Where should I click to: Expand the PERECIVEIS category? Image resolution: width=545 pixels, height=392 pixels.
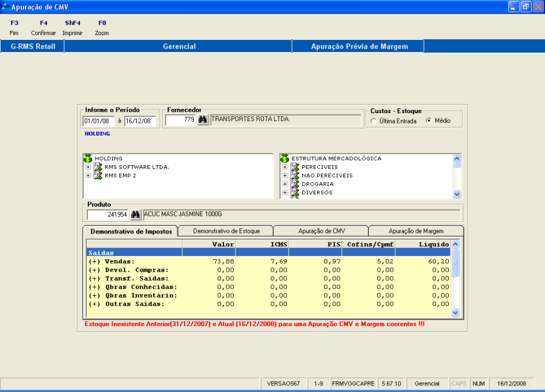pyautogui.click(x=285, y=167)
